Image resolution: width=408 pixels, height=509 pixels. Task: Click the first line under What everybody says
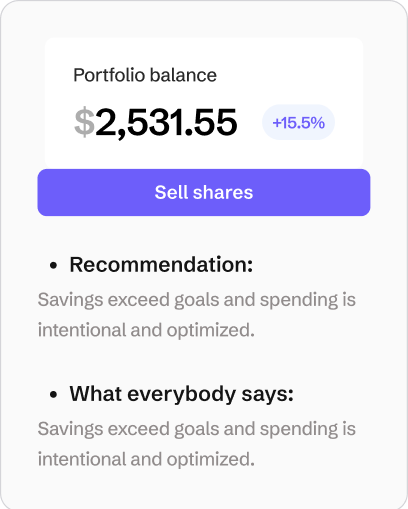point(197,429)
